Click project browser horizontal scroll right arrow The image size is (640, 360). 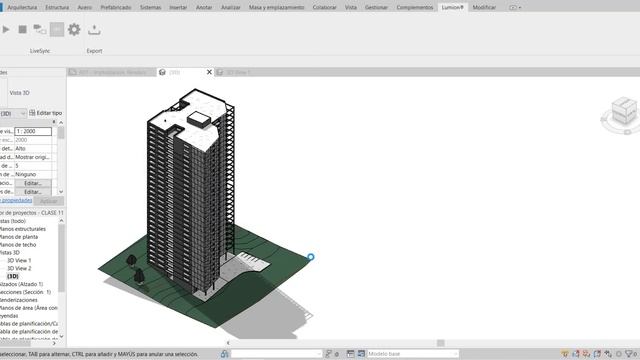coord(54,343)
